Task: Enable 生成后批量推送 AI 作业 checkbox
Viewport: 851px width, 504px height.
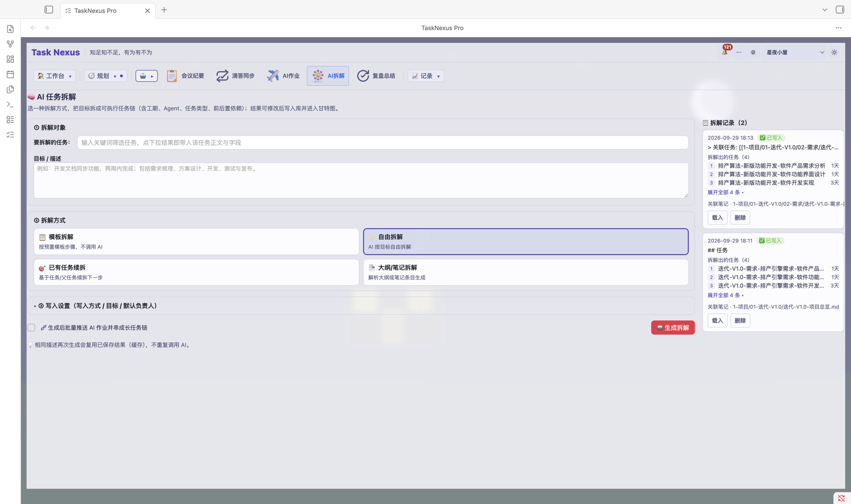Action: tap(31, 327)
